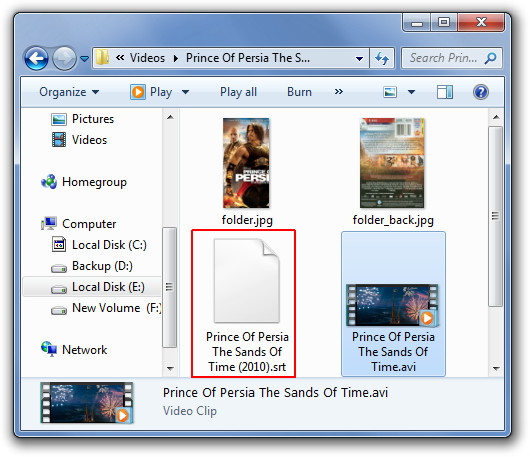This screenshot has height=457, width=530.
Task: Click the Computer monitor icon
Action: pos(49,224)
